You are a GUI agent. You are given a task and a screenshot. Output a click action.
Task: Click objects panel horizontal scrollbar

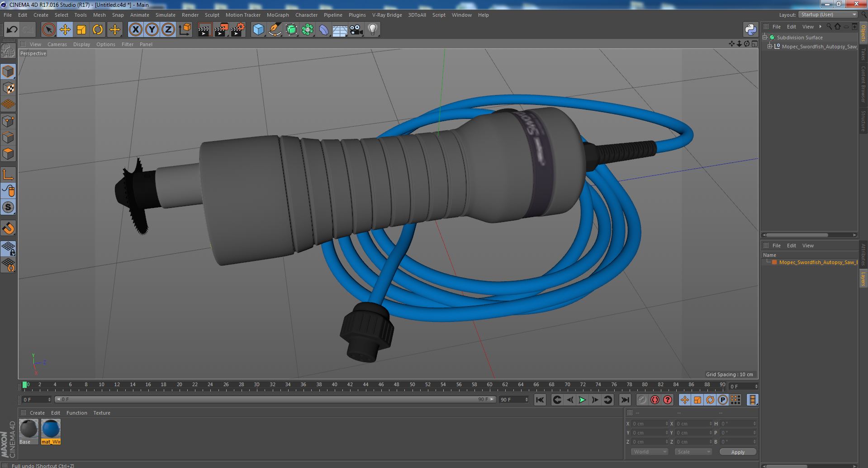797,235
